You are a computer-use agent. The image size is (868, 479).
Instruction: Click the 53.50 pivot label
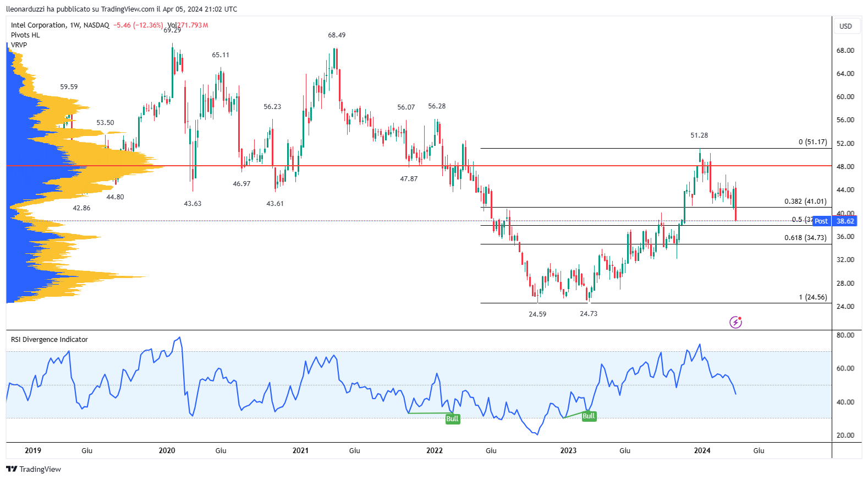tap(105, 122)
